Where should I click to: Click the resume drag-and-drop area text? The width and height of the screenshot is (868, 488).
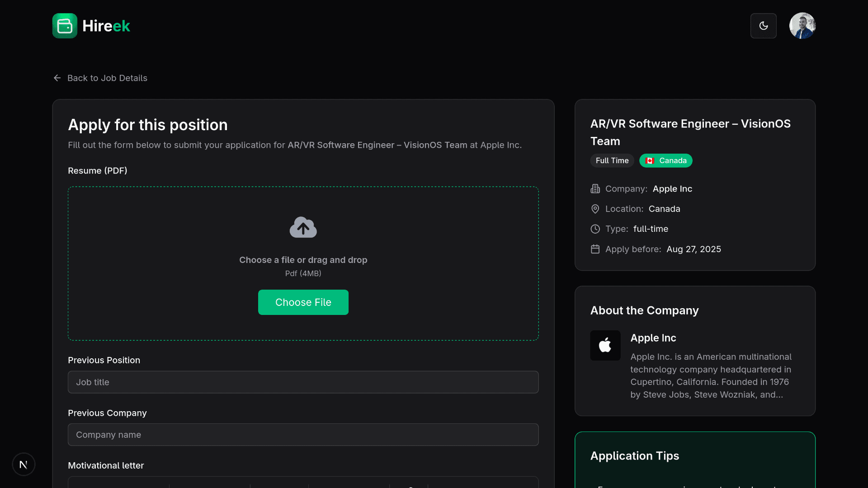(x=303, y=260)
